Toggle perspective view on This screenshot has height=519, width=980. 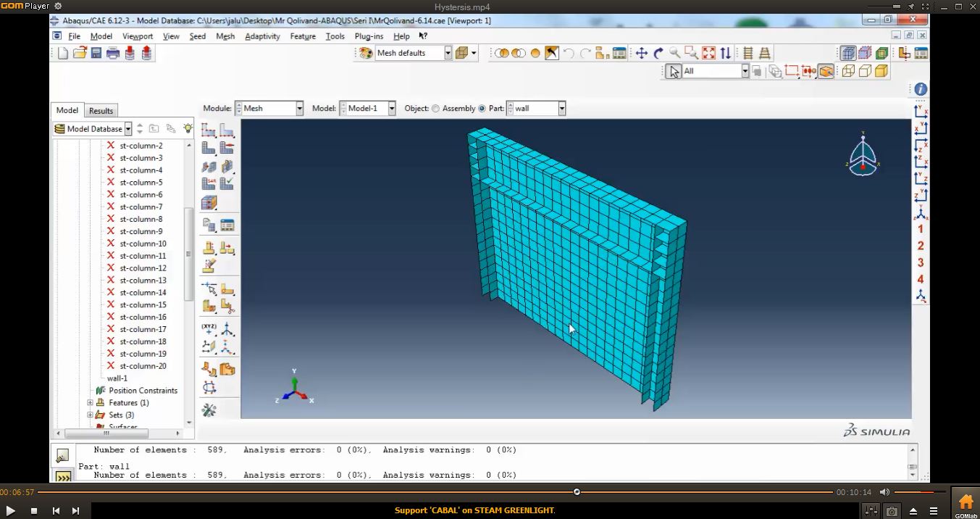[763, 53]
